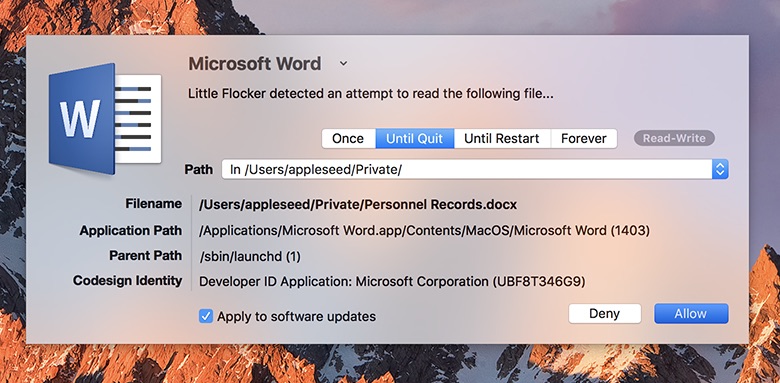Click the Filename label
This screenshot has height=383, width=780.
tap(154, 204)
